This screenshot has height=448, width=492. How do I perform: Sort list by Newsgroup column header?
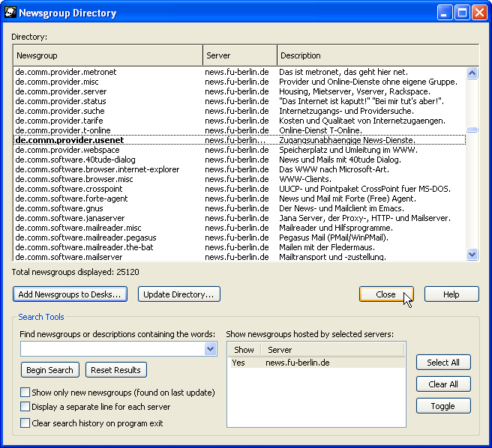tap(108, 55)
